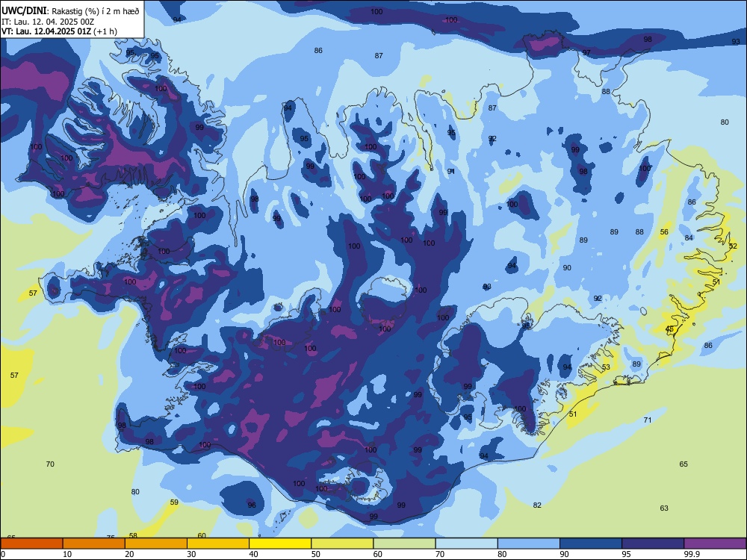The width and height of the screenshot is (747, 560).
Task: Pick the dark indigo 95–99.9 legend swatch
Action: coord(653,544)
